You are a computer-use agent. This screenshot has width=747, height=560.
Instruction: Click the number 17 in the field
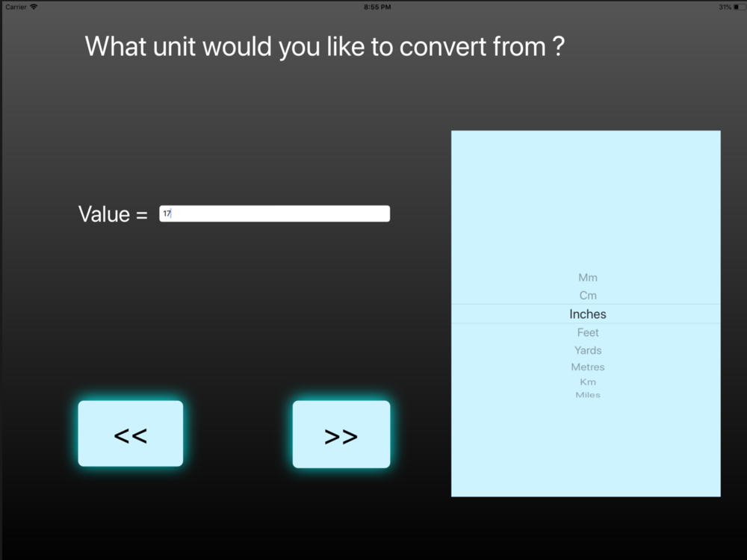pyautogui.click(x=167, y=214)
